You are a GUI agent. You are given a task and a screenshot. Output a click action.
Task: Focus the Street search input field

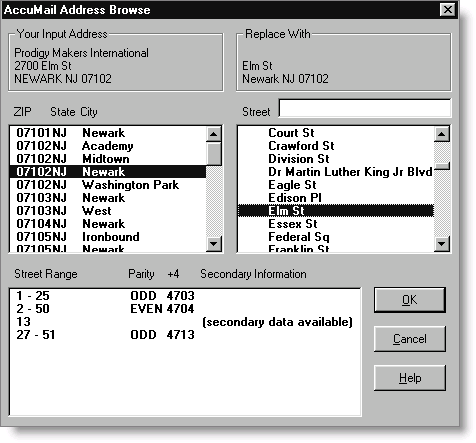coord(365,108)
